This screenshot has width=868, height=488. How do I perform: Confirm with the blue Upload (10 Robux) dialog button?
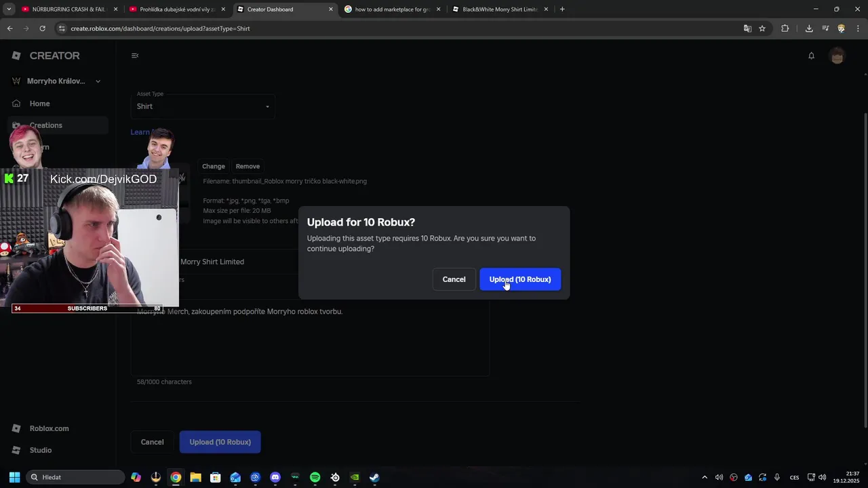pos(520,279)
